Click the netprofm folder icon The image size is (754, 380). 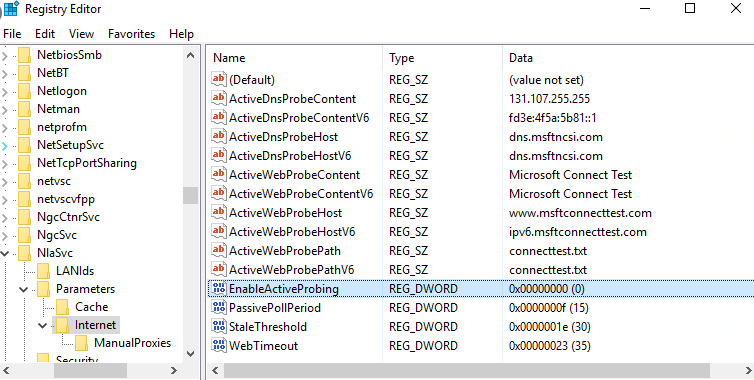tap(25, 127)
